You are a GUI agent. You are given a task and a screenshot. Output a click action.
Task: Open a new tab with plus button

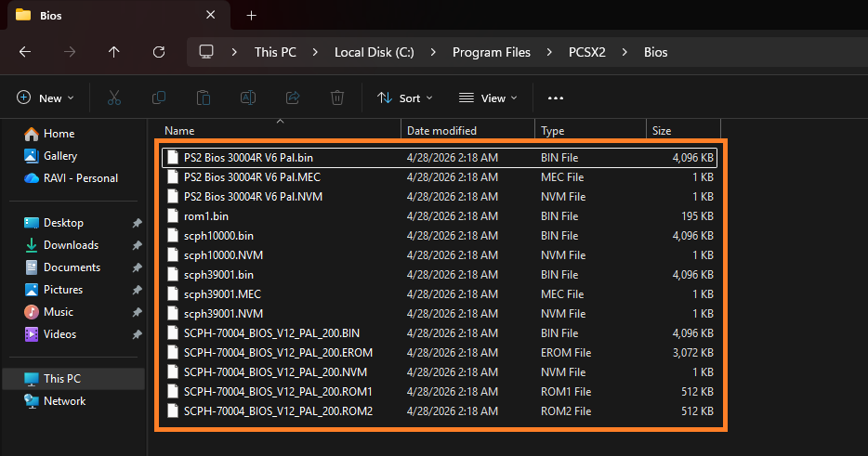[251, 16]
